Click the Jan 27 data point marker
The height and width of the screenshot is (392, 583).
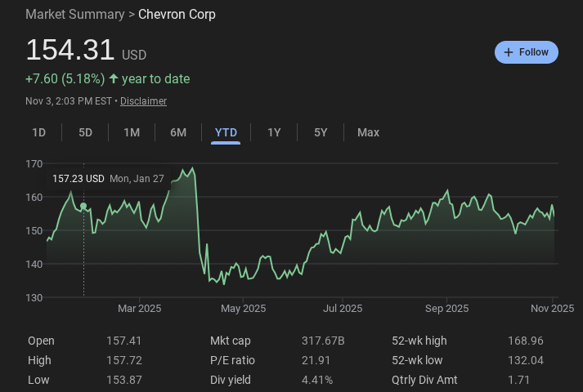coord(83,206)
